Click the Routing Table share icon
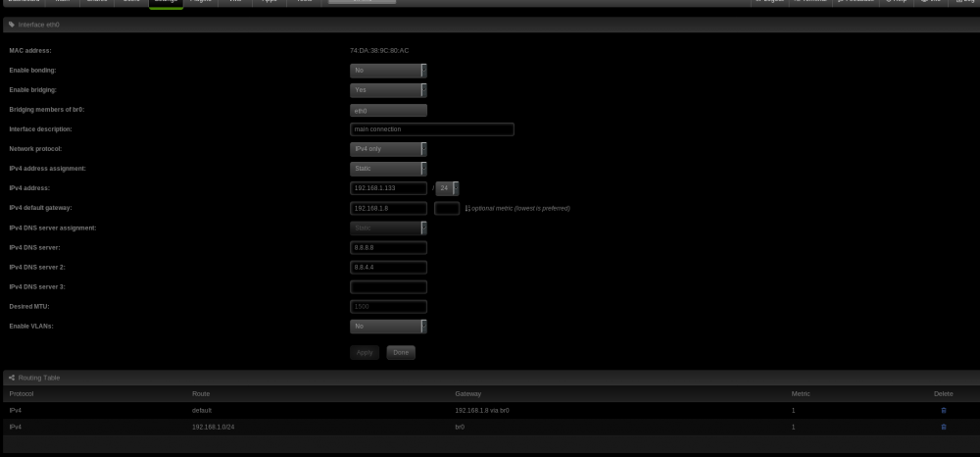Image resolution: width=980 pixels, height=457 pixels. click(12, 379)
